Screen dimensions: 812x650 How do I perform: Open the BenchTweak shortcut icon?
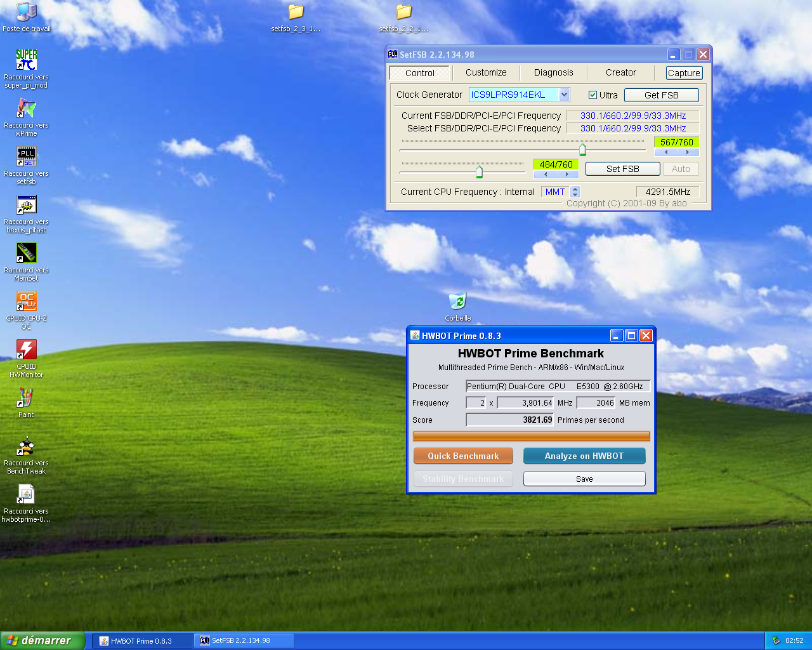click(x=26, y=446)
